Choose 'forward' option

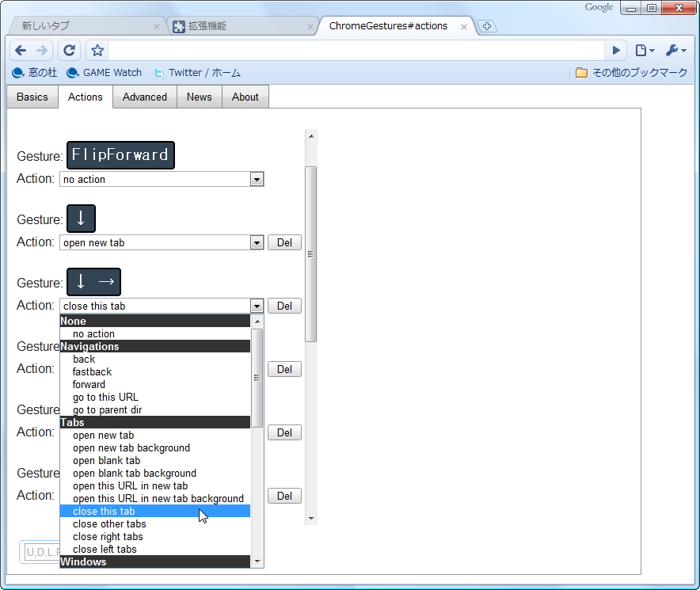(155, 385)
